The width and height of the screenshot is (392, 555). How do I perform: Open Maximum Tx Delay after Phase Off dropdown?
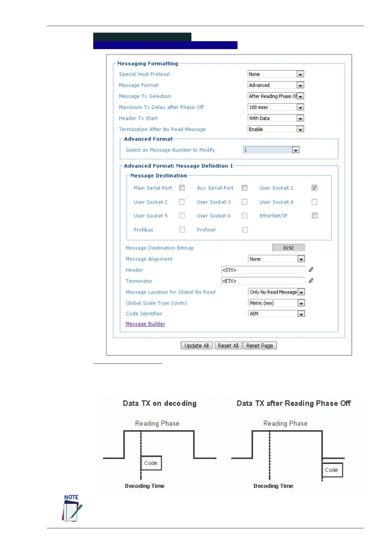click(276, 107)
